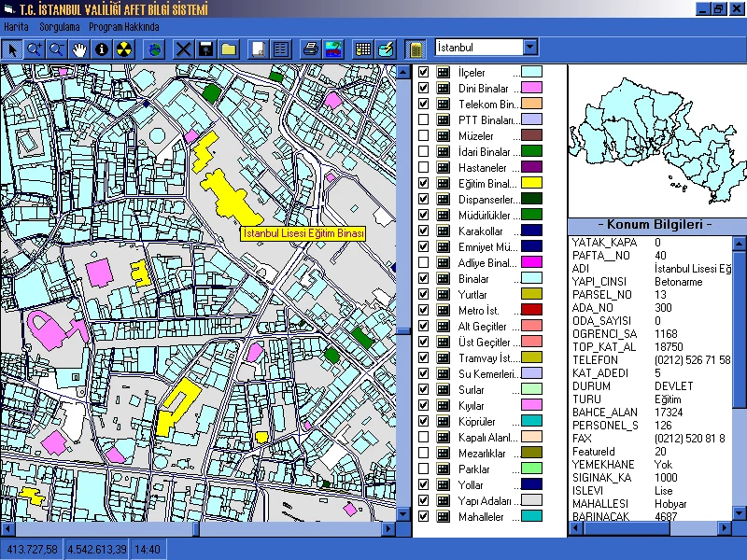Open the Harita menu
747x560 pixels.
pyautogui.click(x=16, y=27)
